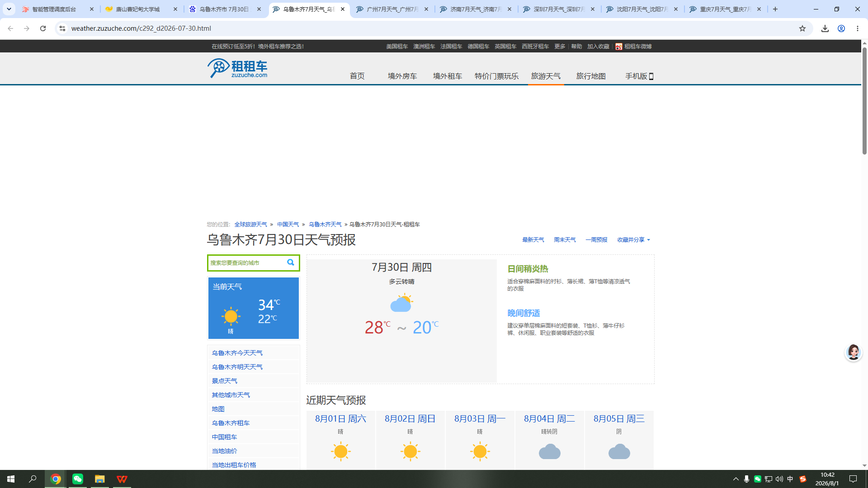The image size is (868, 488).
Task: Click the site information icon in address bar
Action: (x=62, y=28)
